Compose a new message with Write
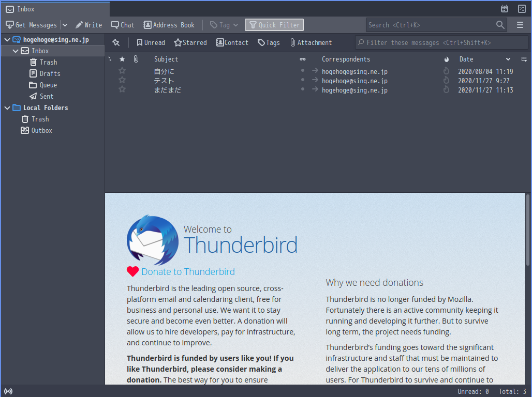 click(89, 25)
